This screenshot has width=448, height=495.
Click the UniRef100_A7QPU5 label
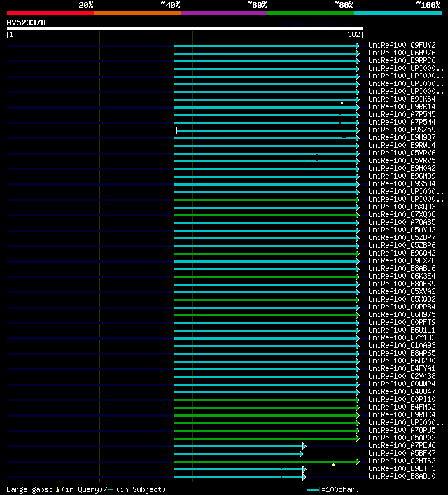click(x=402, y=430)
